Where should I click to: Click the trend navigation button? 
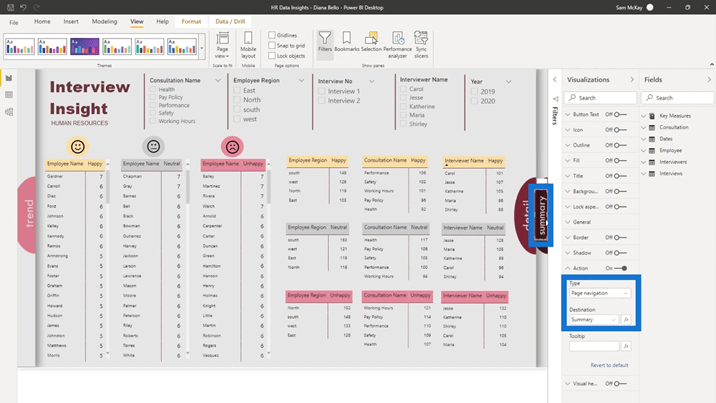coord(28,214)
